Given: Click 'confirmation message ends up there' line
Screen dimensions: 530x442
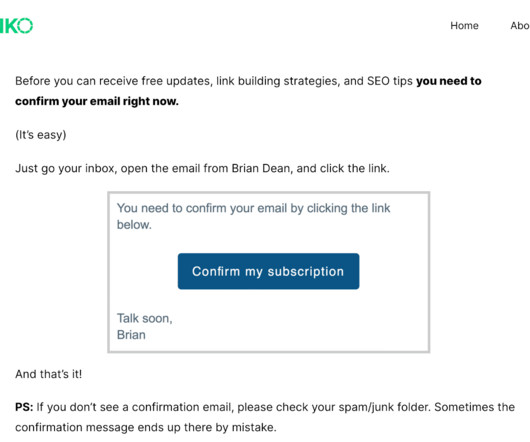Looking at the screenshot, I should (x=146, y=427).
